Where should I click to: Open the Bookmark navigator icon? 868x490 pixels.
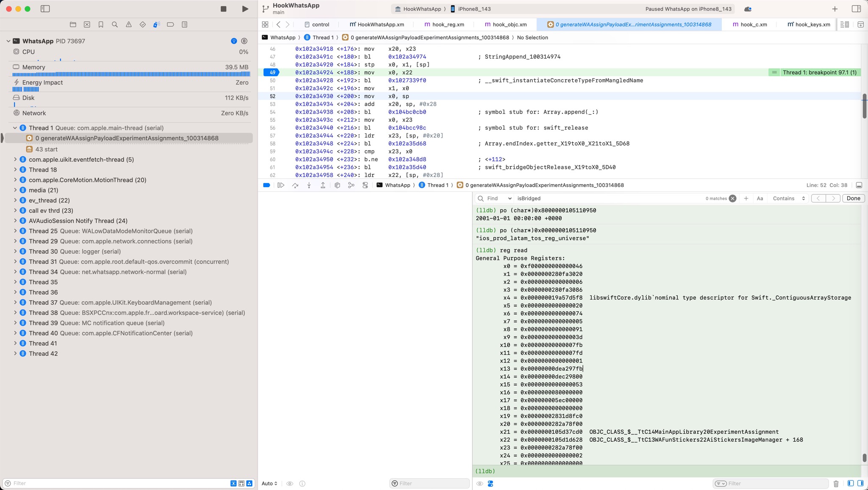pos(101,25)
